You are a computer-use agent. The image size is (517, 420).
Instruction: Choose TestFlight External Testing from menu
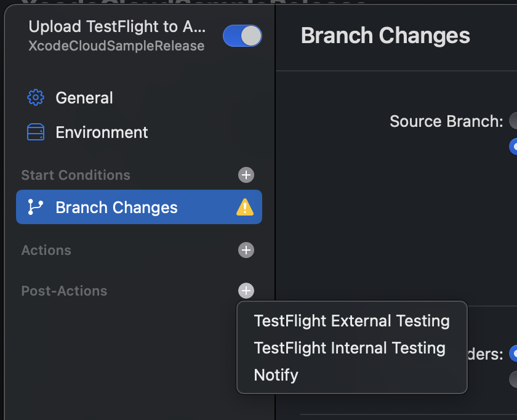[352, 321]
